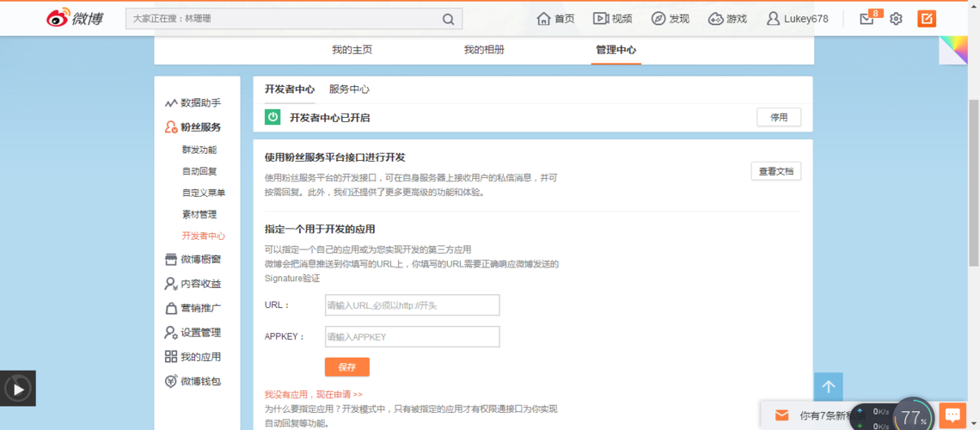Click the video play overlay button
This screenshot has height=430, width=980.
tap(17, 389)
